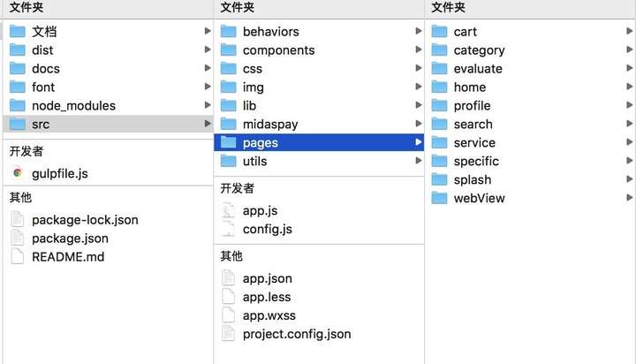Open the utils folder
The width and height of the screenshot is (636, 364).
pos(254,161)
